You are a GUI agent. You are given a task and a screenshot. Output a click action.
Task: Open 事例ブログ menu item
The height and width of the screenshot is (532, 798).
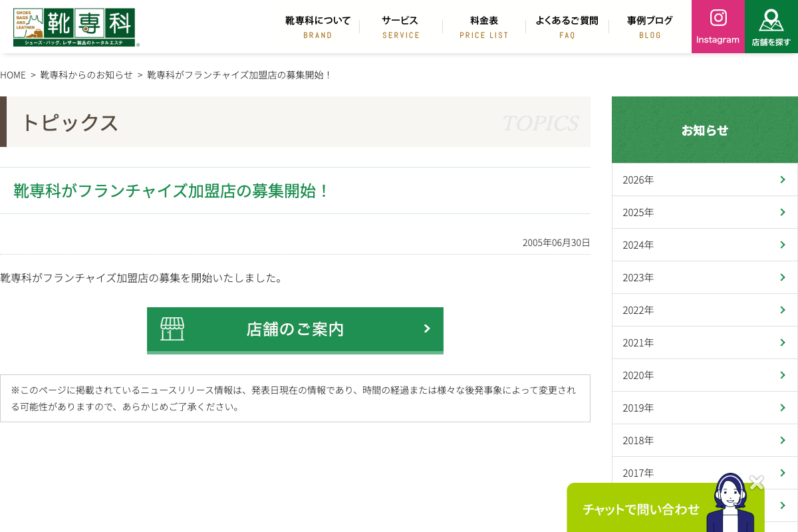[x=650, y=27]
